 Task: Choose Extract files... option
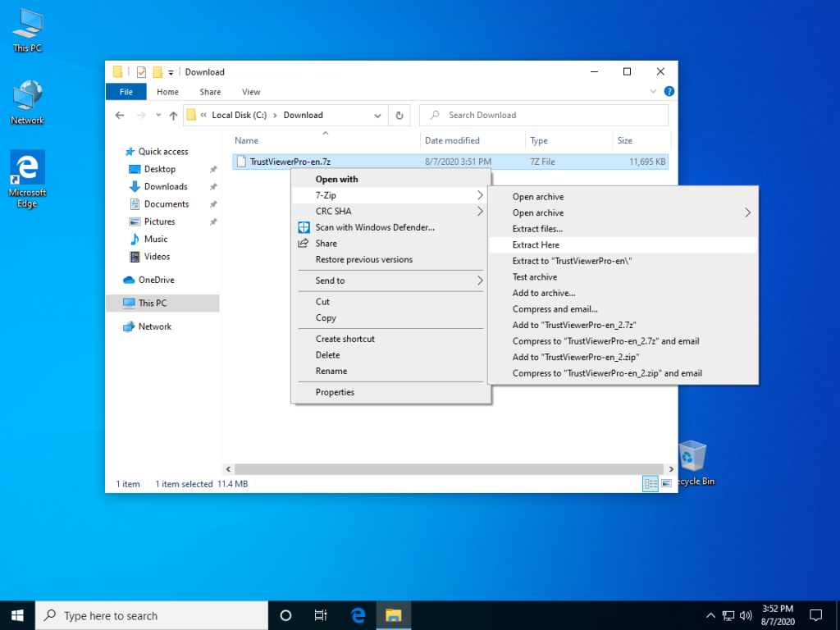[623, 229]
